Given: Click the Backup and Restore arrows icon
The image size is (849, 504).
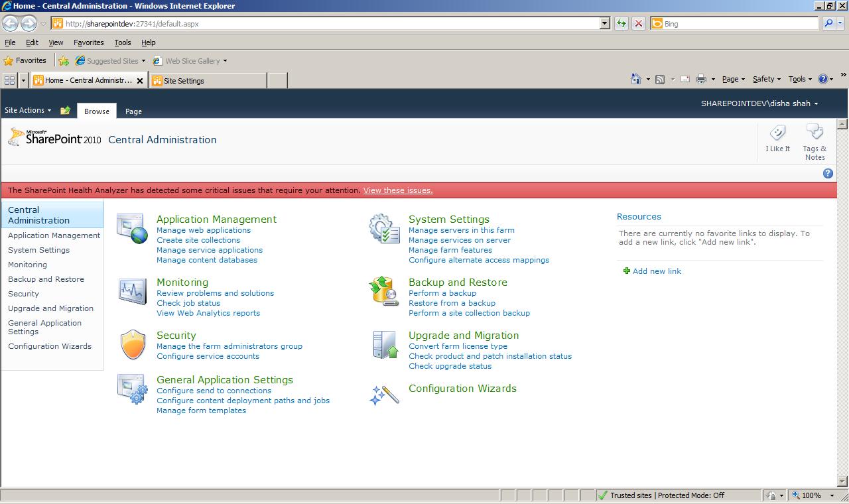Looking at the screenshot, I should point(384,290).
